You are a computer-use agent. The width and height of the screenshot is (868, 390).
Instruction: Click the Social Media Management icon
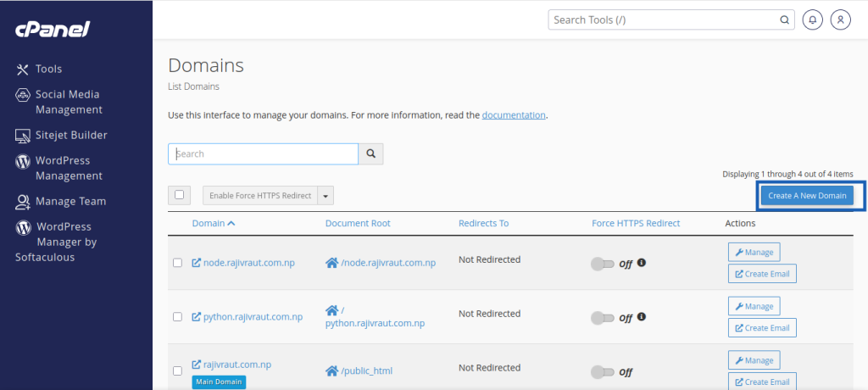(22, 95)
